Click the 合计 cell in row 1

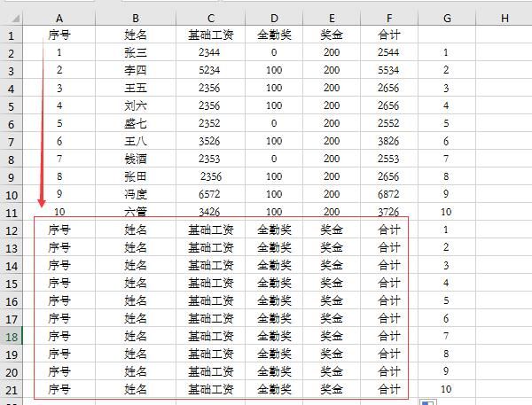(x=389, y=35)
